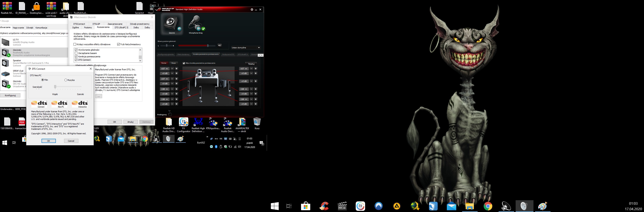Open the blue mountain app on large taskbar
The height and width of the screenshot is (212, 644).
point(378,206)
